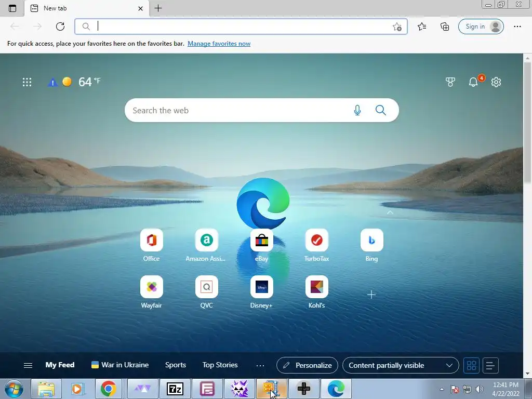Add a new quick link site
Screen dimensions: 532x399
(371, 295)
